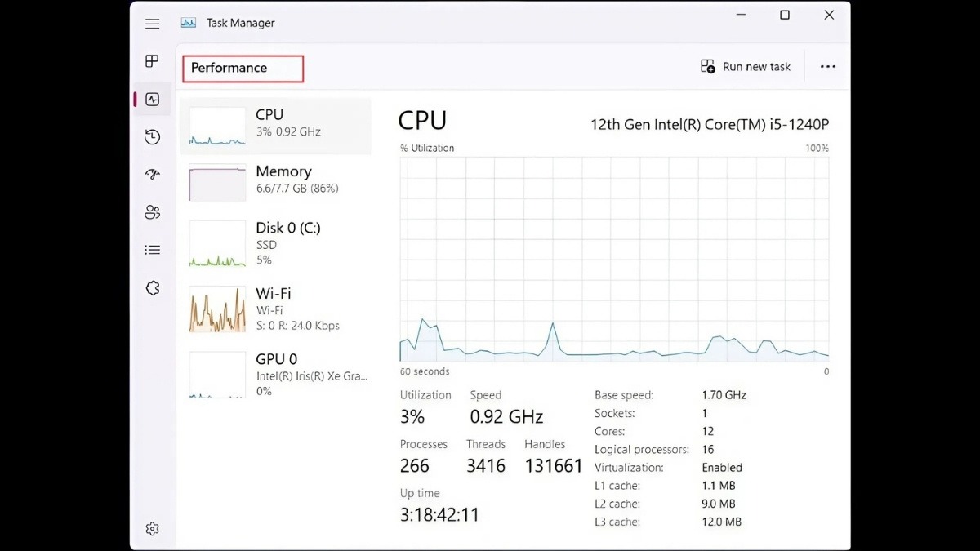980x551 pixels.
Task: Expand the hamburger navigation menu
Action: tap(152, 24)
